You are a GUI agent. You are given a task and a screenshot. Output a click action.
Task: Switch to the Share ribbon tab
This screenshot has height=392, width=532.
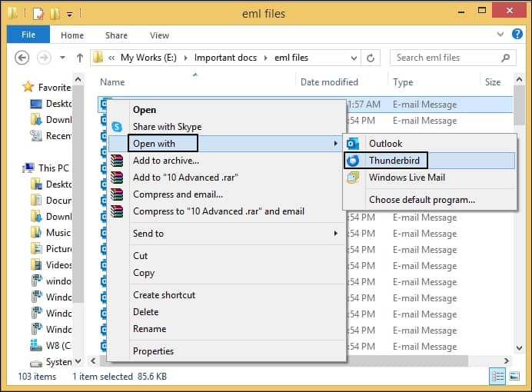tap(116, 35)
